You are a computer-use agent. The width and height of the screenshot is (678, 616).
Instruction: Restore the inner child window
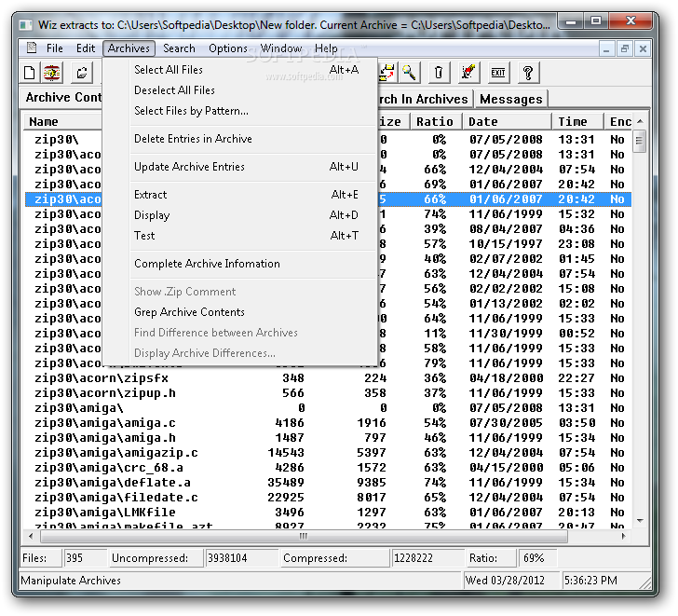tap(624, 48)
